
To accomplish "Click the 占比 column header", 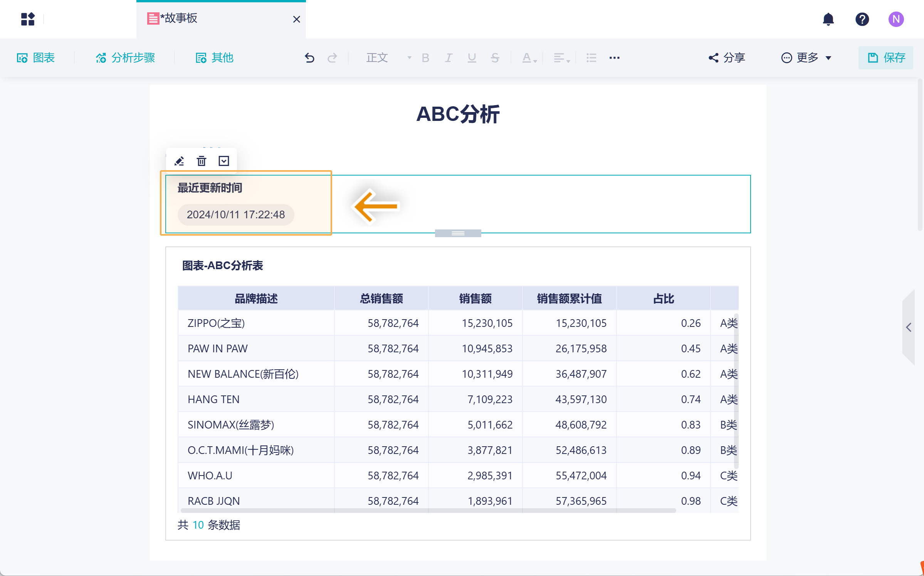I will click(x=664, y=298).
